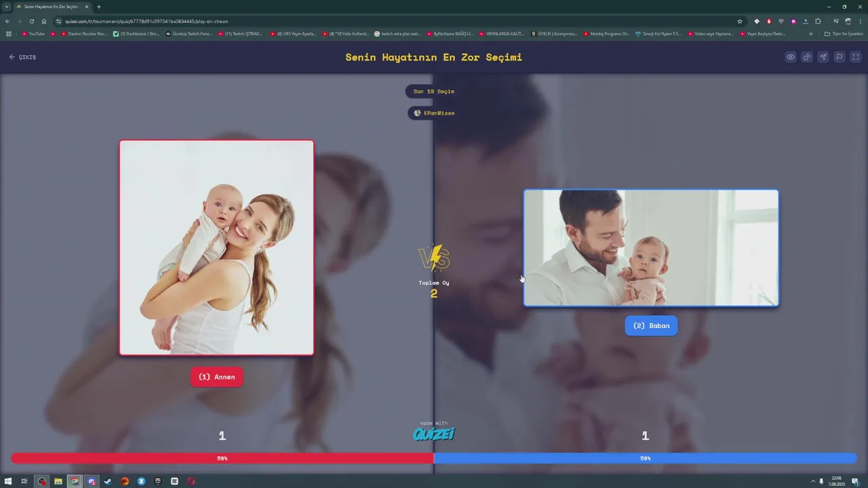This screenshot has height=488, width=868.
Task: Switch to Chrome in the taskbar
Action: tap(75, 481)
